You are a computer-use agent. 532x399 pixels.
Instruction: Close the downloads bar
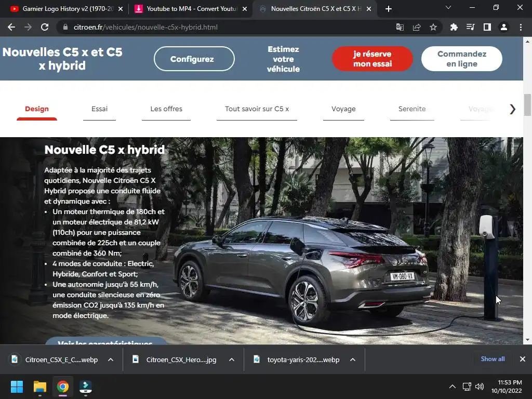(x=523, y=359)
